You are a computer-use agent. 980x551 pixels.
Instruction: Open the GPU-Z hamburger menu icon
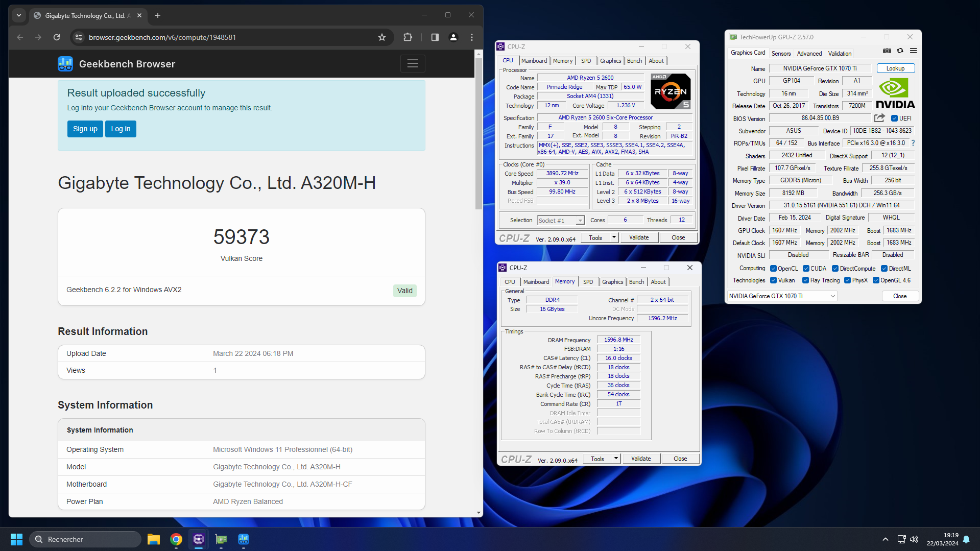pos(914,51)
